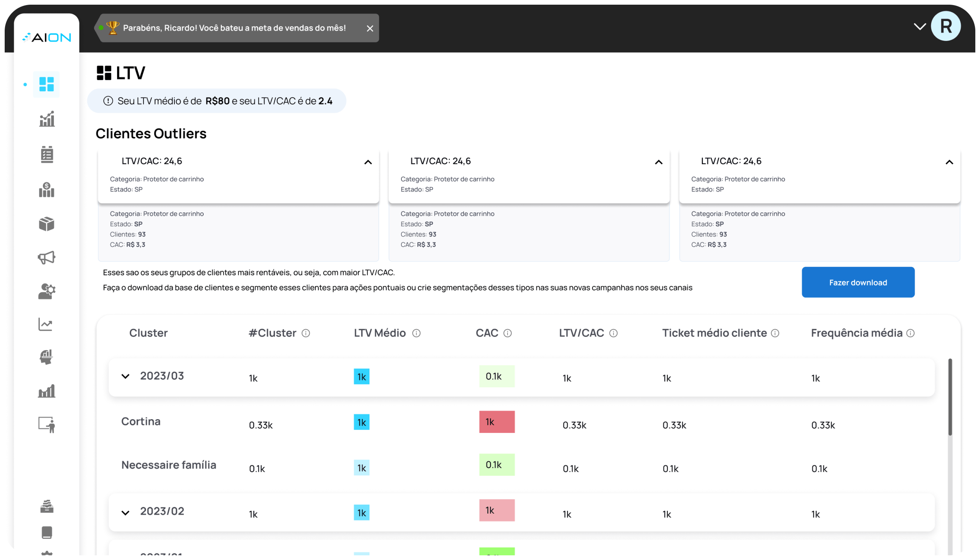Screen dimensions: 980x560
Task: Dismiss the Parabéns Ricardo notification
Action: tap(370, 28)
